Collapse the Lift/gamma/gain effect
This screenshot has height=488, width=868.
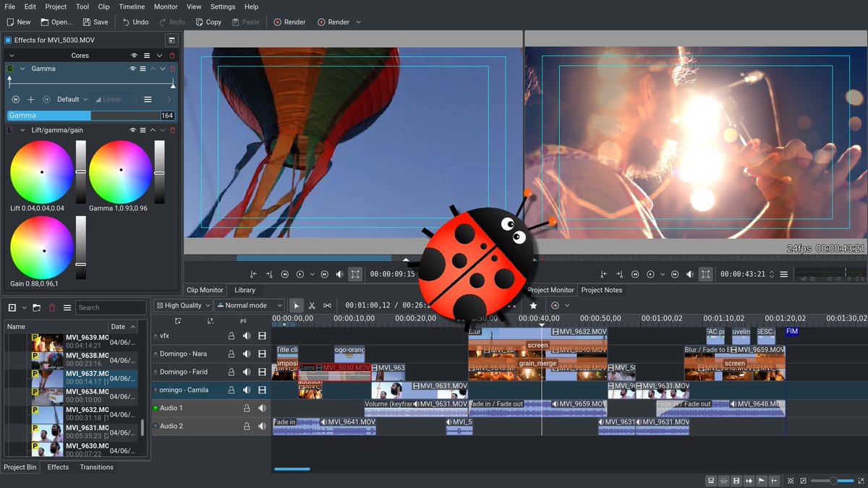[22, 130]
